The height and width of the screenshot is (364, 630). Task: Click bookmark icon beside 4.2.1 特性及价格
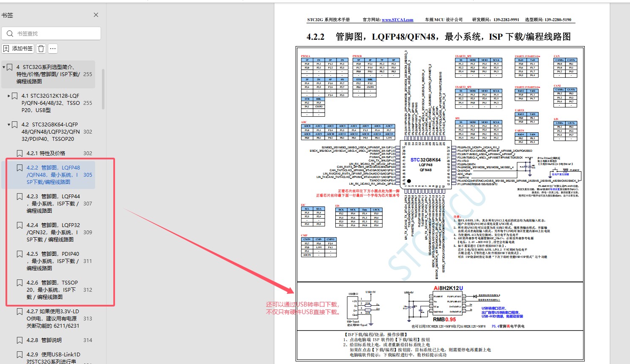(x=19, y=153)
